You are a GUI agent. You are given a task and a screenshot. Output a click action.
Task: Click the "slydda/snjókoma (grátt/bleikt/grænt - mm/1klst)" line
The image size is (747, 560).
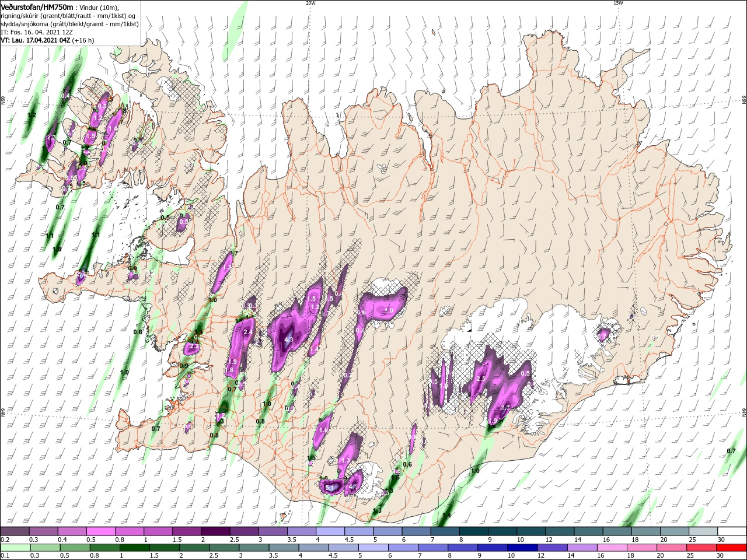(x=70, y=24)
